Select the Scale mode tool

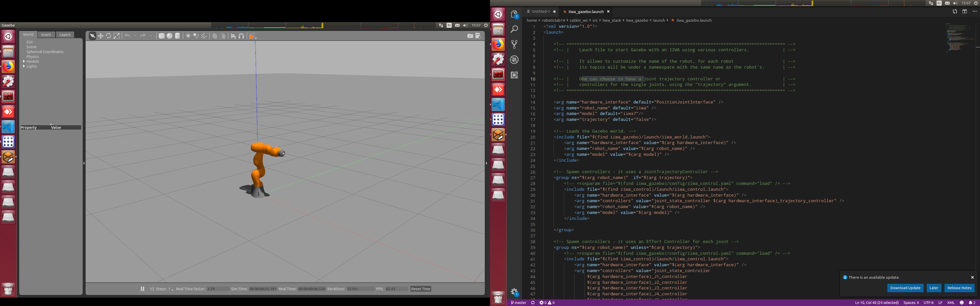117,36
